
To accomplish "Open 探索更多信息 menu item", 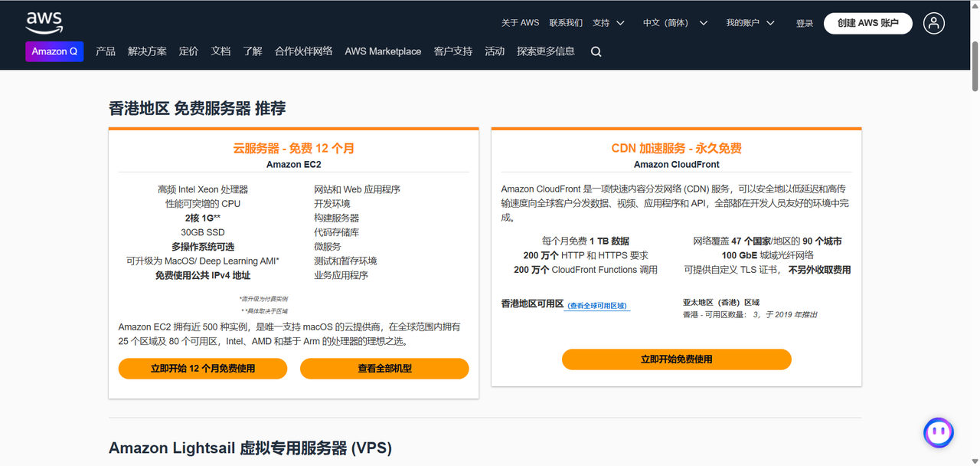I will tap(546, 51).
